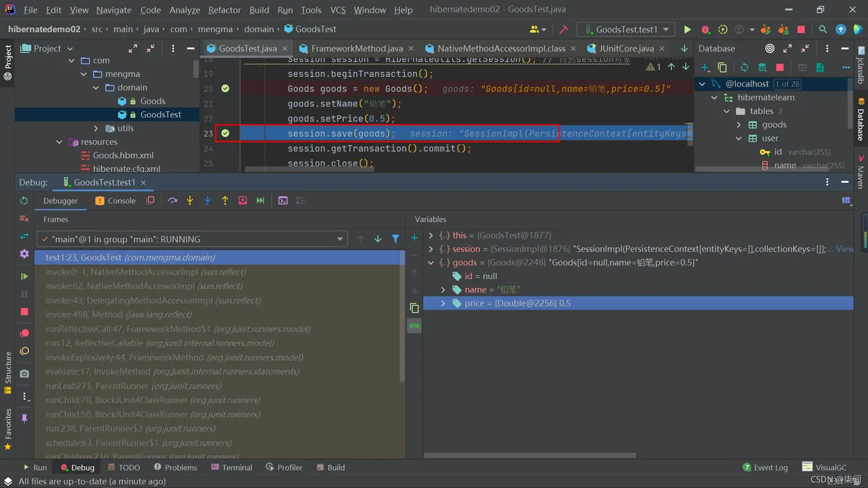
Task: Run with coverage icon in main toolbar
Action: [722, 29]
